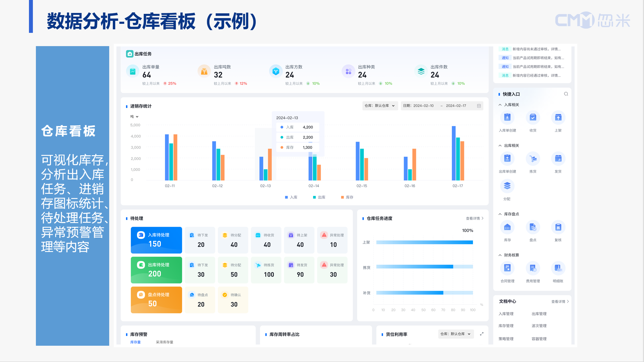Screen dimensions: 644x362
Task: Select the 库存量 tab in 库存预警
Action: tap(135, 342)
